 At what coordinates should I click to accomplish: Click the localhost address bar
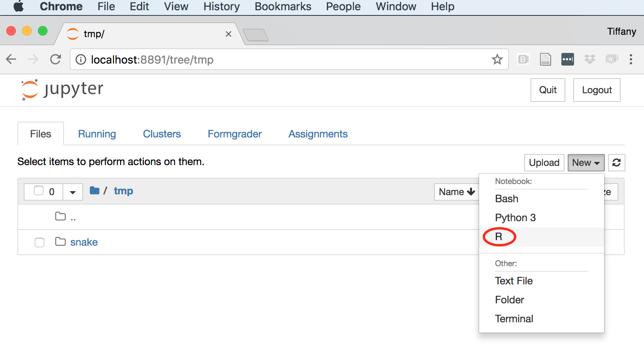click(277, 60)
